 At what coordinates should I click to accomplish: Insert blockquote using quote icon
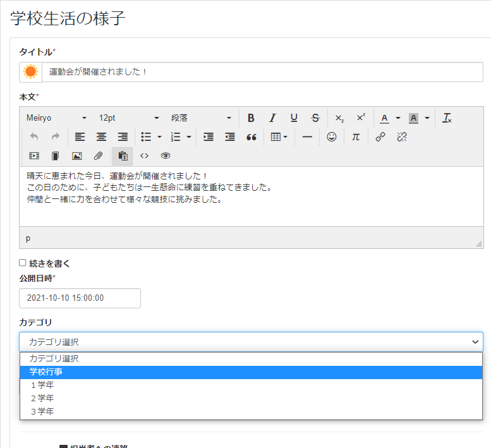coord(251,136)
